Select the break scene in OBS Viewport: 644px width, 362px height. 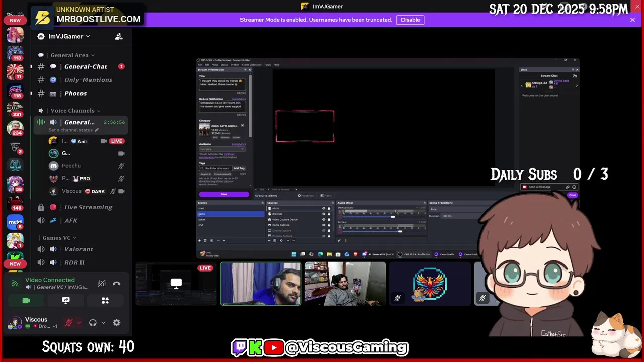tap(231, 219)
